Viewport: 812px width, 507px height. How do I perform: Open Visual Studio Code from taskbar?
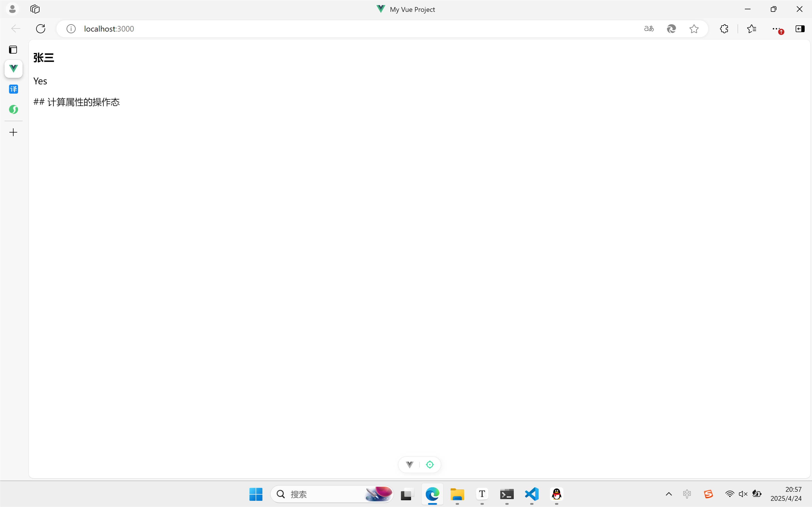(532, 494)
